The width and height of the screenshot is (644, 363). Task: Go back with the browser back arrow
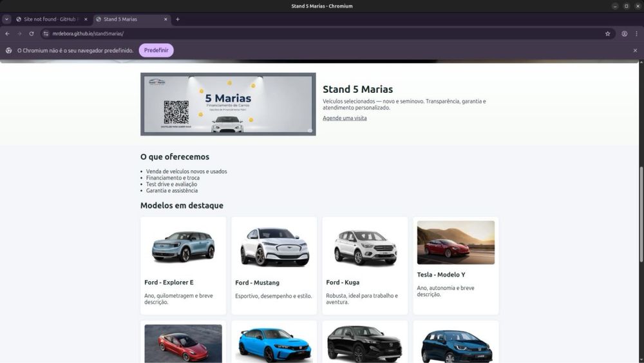(7, 34)
